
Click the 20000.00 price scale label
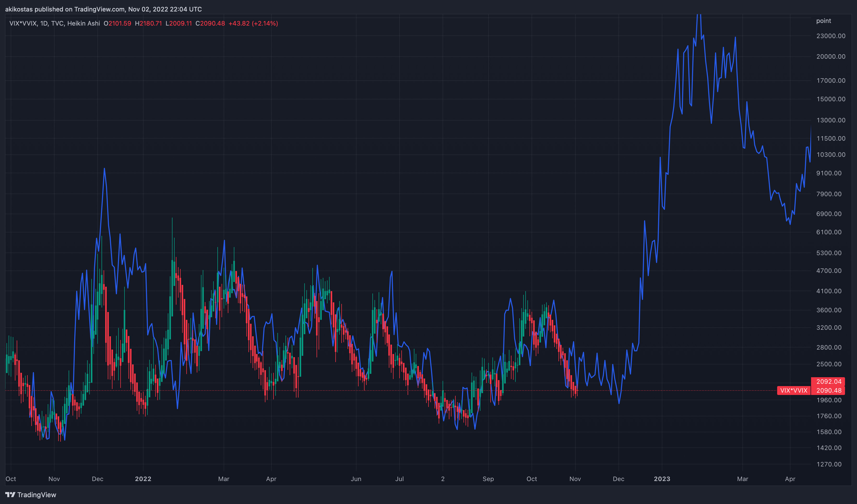click(x=831, y=56)
